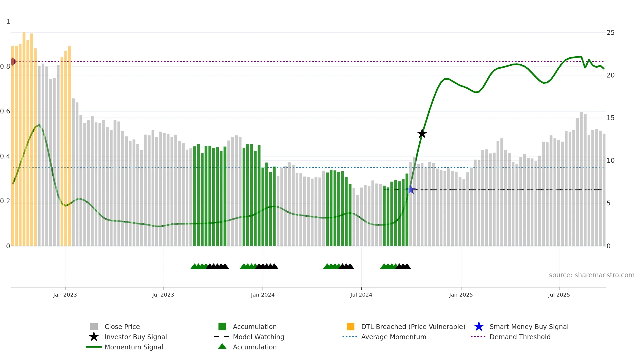Click the Jan 2024 axis tick label
The width and height of the screenshot is (644, 362).
(263, 295)
